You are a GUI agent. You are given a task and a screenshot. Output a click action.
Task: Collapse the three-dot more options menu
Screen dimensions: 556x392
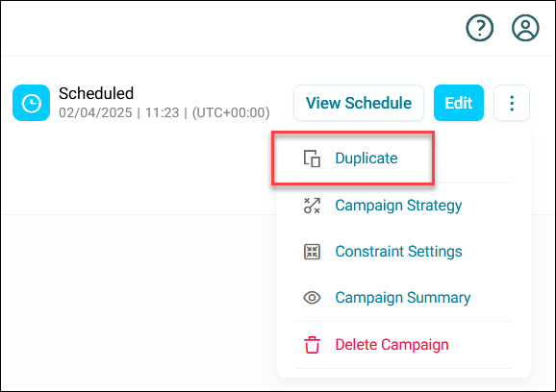512,103
